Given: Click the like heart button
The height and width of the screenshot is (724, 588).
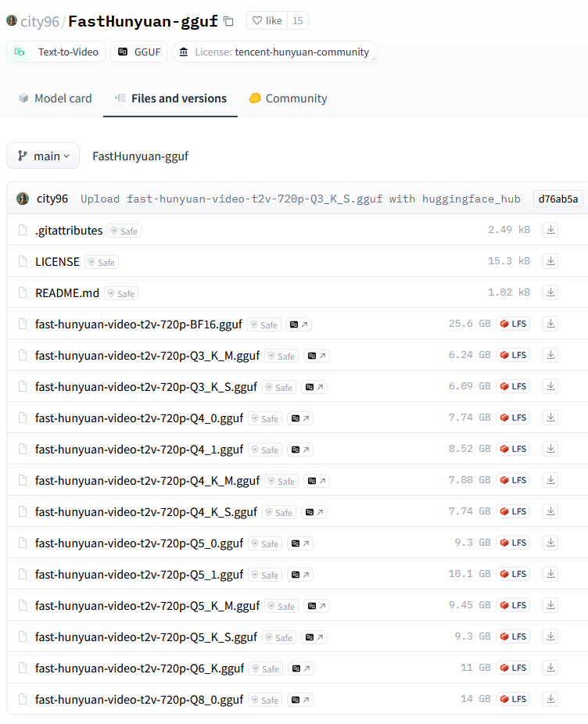Looking at the screenshot, I should 267,21.
